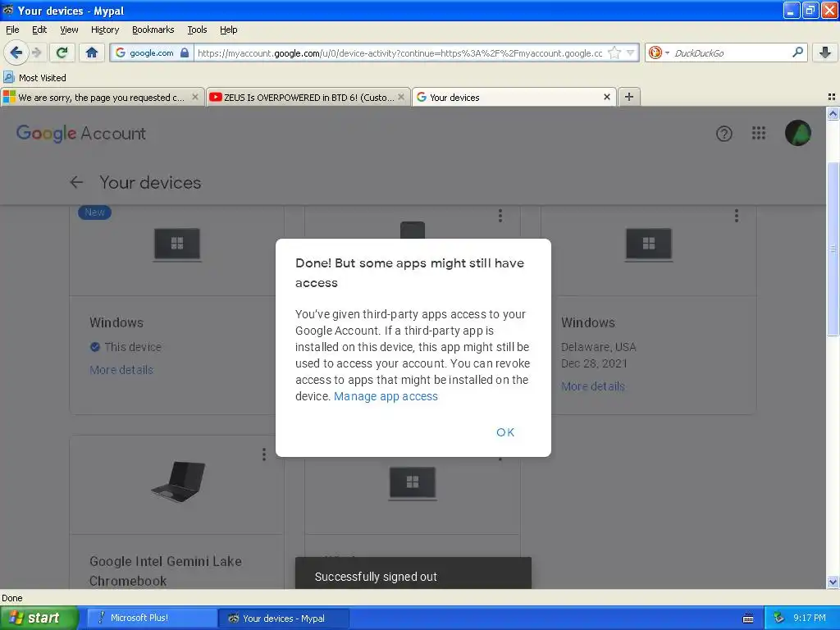Reload the page with the refresh icon

tap(62, 52)
